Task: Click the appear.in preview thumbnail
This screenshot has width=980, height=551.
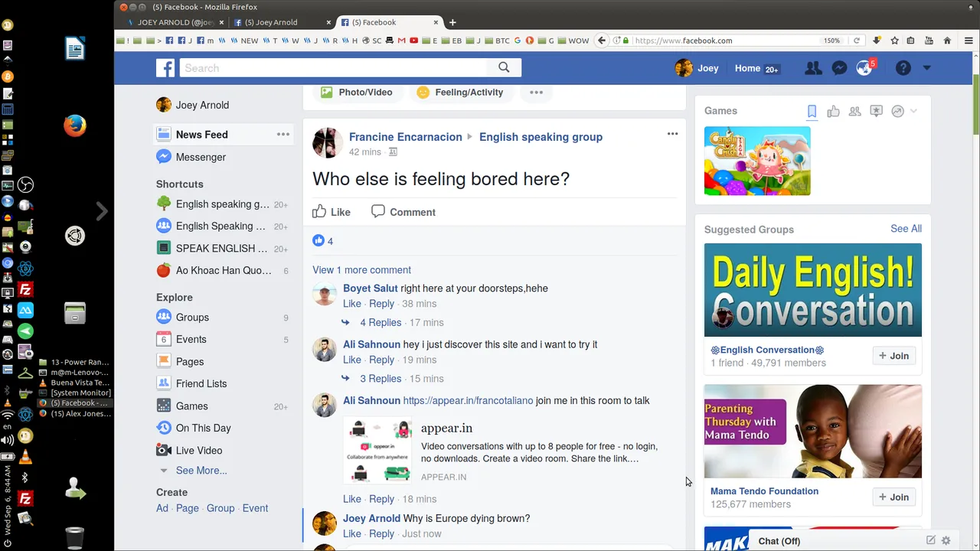Action: point(377,450)
